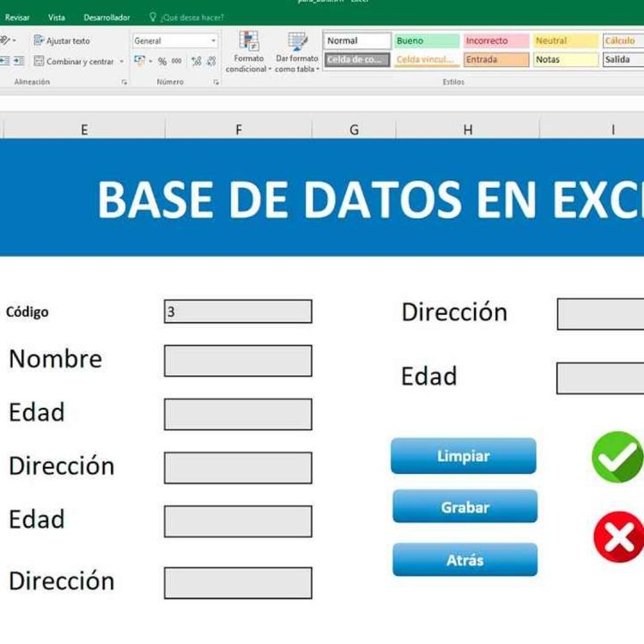644x644 pixels.
Task: Apply the Salida cell style
Action: click(623, 59)
